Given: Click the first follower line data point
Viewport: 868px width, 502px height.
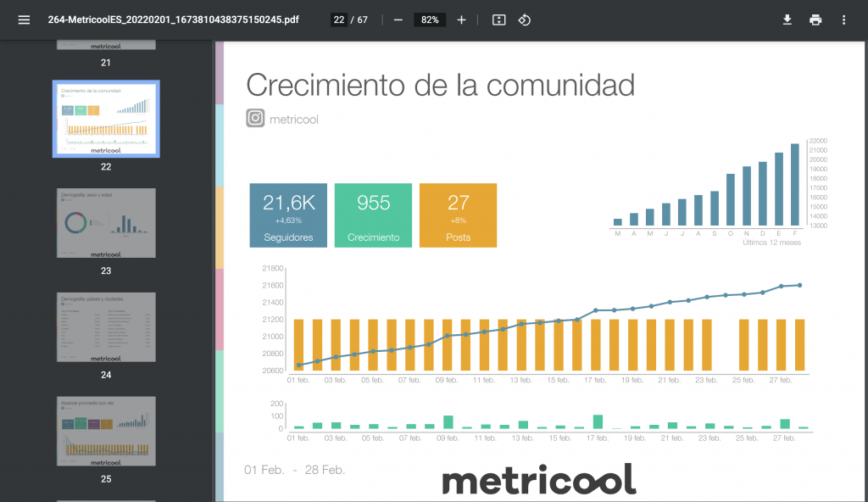Looking at the screenshot, I should click(x=299, y=365).
